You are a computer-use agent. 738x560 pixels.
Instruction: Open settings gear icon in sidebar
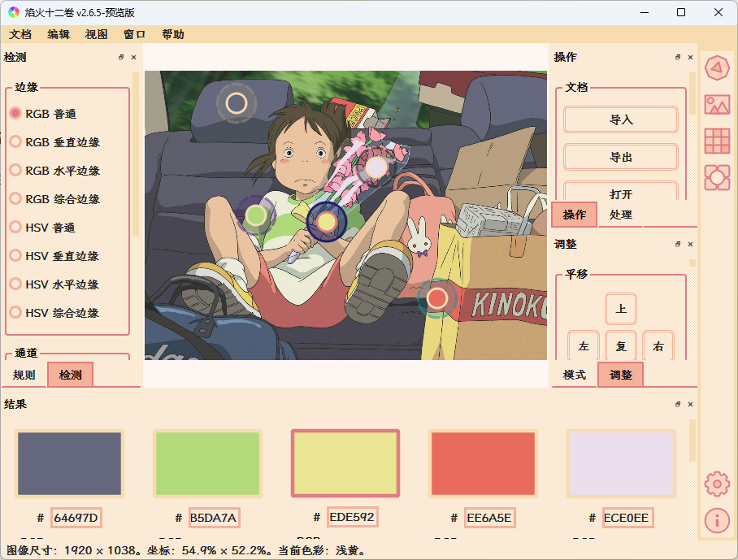pos(717,484)
